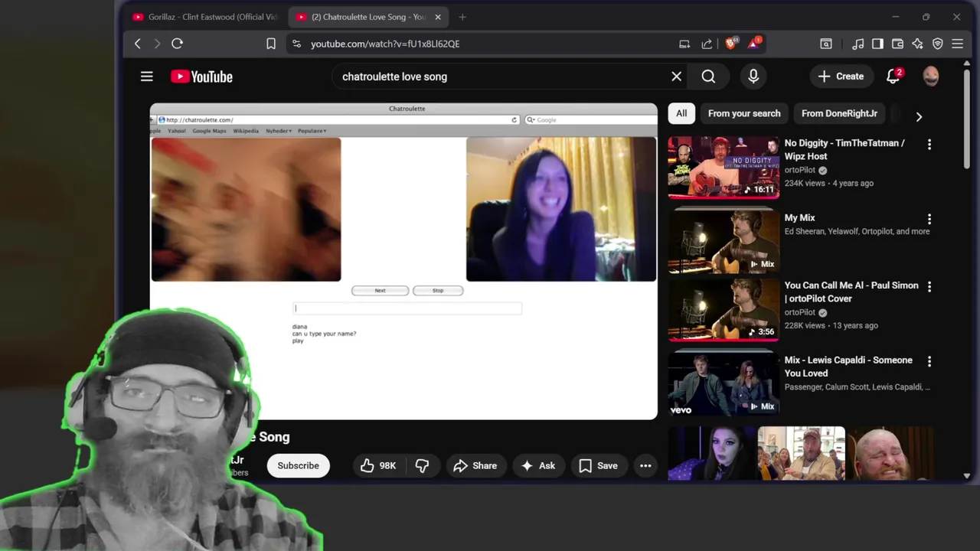Share the video
The height and width of the screenshot is (551, 980).
click(x=475, y=465)
